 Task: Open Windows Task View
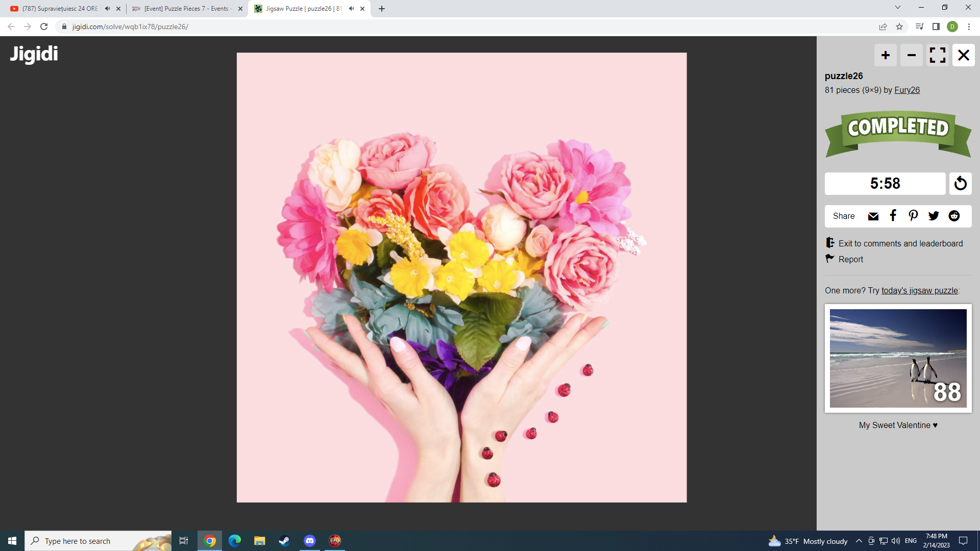184,541
